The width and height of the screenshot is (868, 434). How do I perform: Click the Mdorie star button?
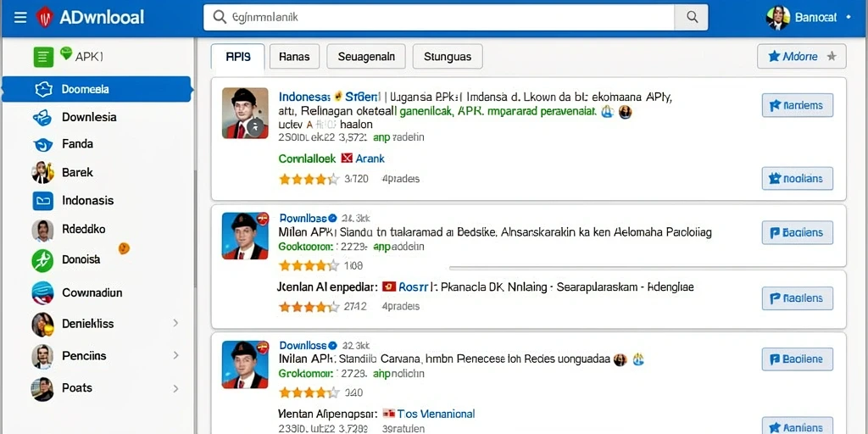[802, 56]
